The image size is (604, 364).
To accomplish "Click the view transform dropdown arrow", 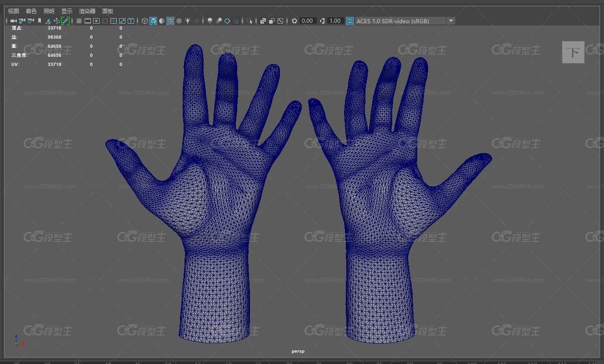I will point(451,21).
